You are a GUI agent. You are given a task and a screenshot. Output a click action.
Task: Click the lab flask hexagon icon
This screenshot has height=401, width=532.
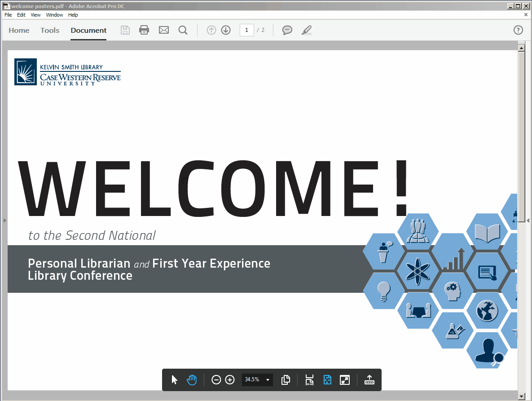click(453, 330)
